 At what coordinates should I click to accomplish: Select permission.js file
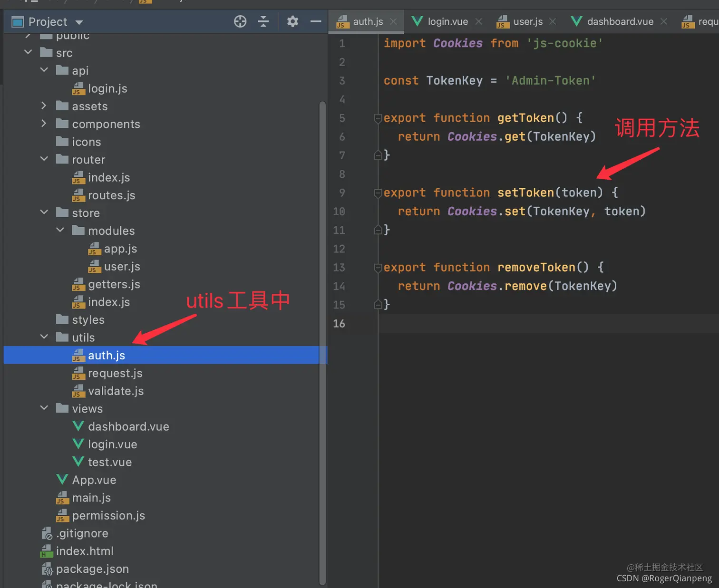click(x=100, y=515)
